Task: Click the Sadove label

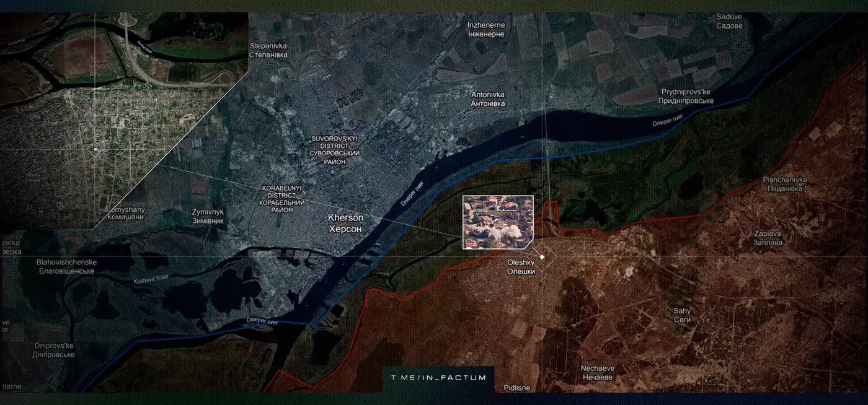Action: coord(729,22)
